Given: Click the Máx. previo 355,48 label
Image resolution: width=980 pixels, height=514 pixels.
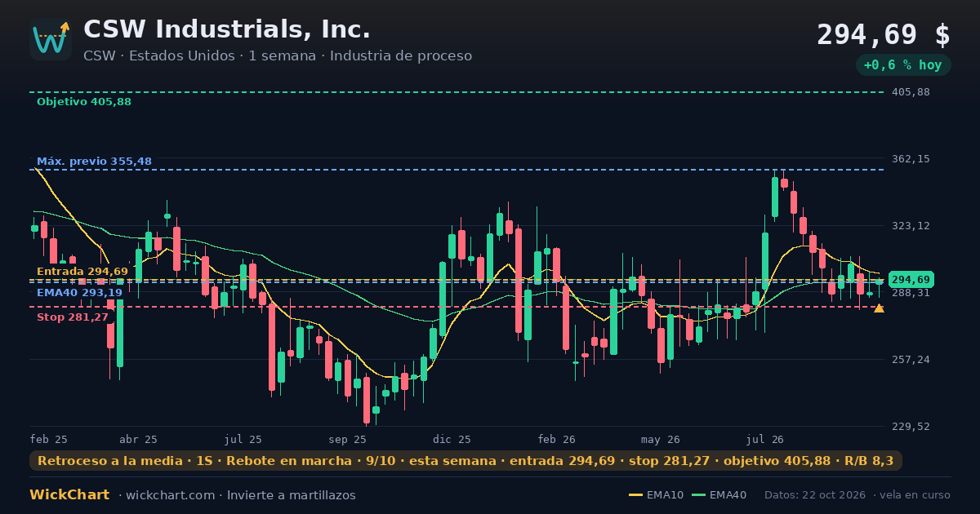Looking at the screenshot, I should (x=94, y=162).
